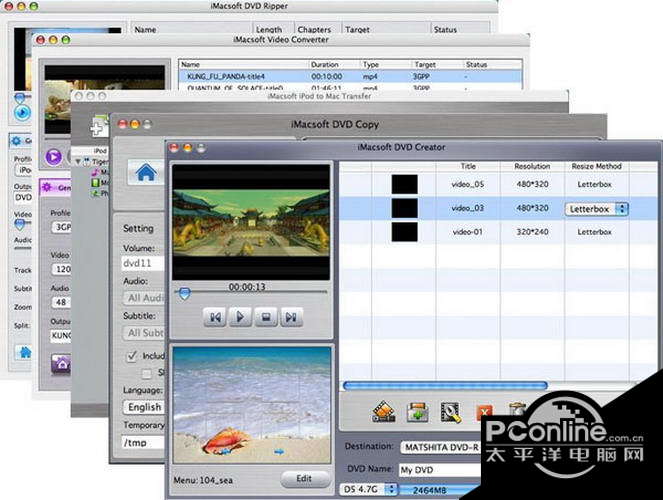Click the DVD output field in DVD Ripper

pos(23,197)
